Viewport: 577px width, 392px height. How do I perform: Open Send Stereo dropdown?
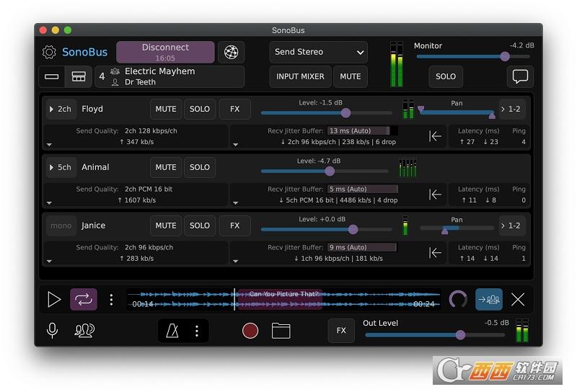pos(318,52)
